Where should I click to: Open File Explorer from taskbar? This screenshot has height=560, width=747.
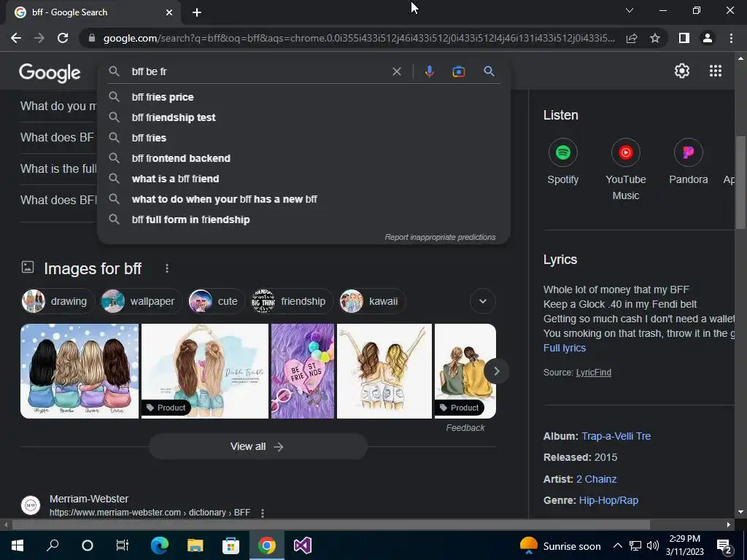tap(195, 545)
